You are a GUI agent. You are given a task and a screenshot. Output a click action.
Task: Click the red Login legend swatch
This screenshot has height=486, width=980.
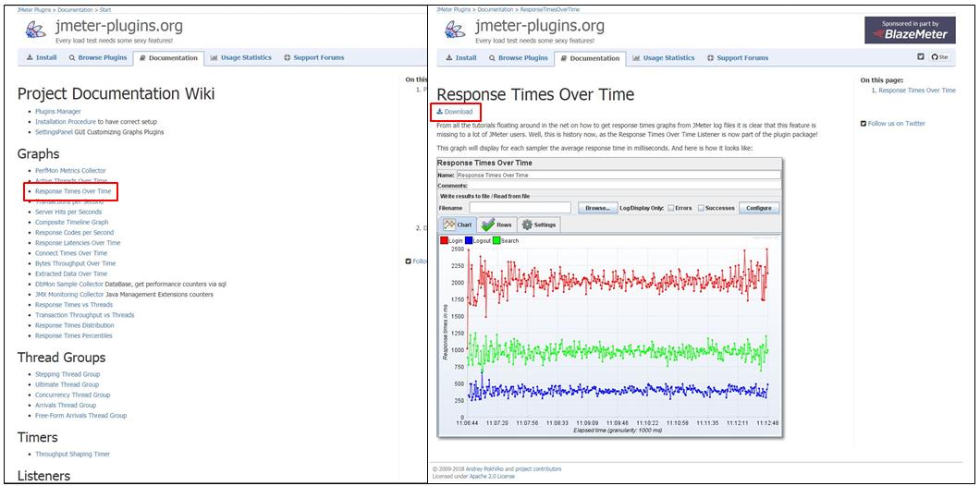(445, 240)
